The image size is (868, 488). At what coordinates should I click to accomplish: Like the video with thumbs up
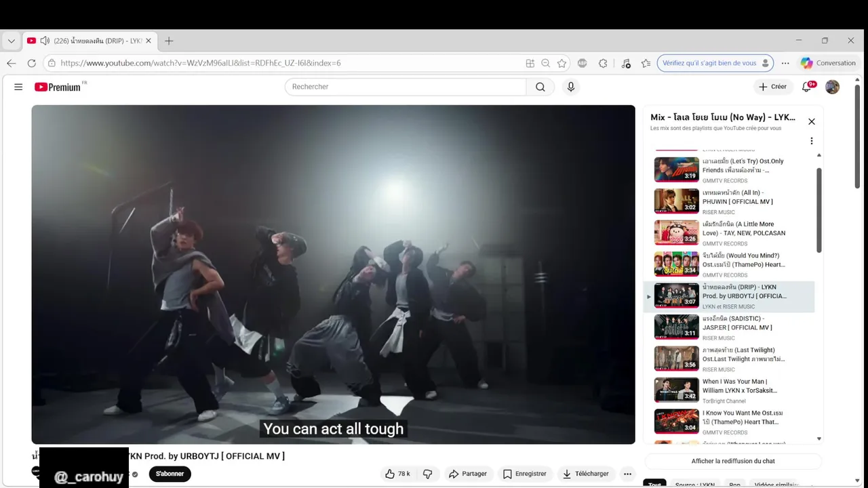[397, 474]
